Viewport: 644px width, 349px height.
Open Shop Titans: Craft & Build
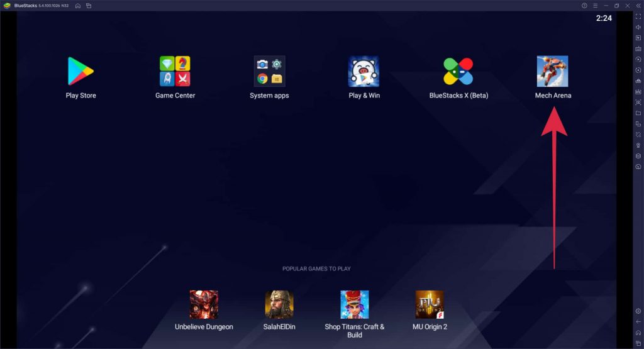click(x=355, y=304)
